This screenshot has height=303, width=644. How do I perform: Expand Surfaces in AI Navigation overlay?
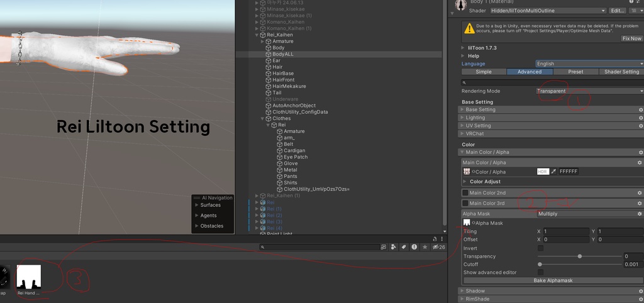[x=197, y=205]
